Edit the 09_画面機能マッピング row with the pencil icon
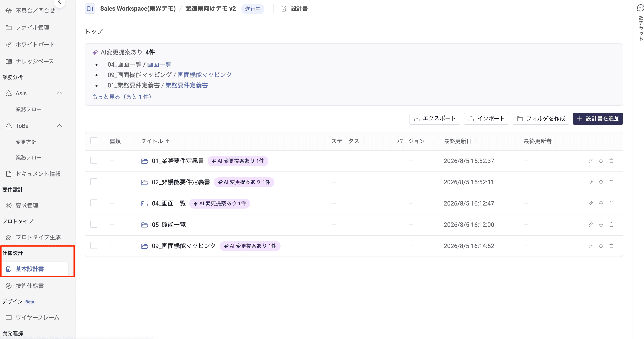644x339 pixels. pos(591,246)
